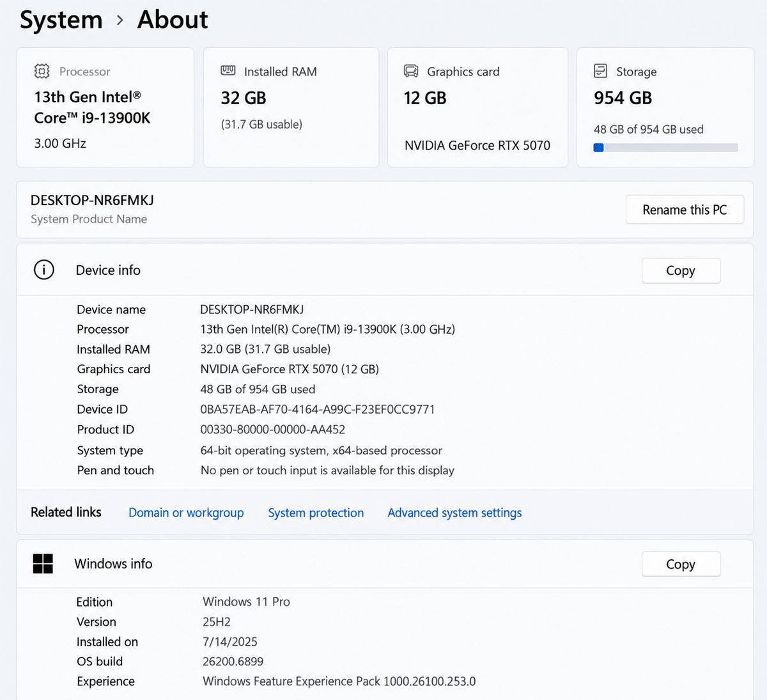Click the 'OS build' row label
Image resolution: width=767 pixels, height=700 pixels.
(x=100, y=662)
